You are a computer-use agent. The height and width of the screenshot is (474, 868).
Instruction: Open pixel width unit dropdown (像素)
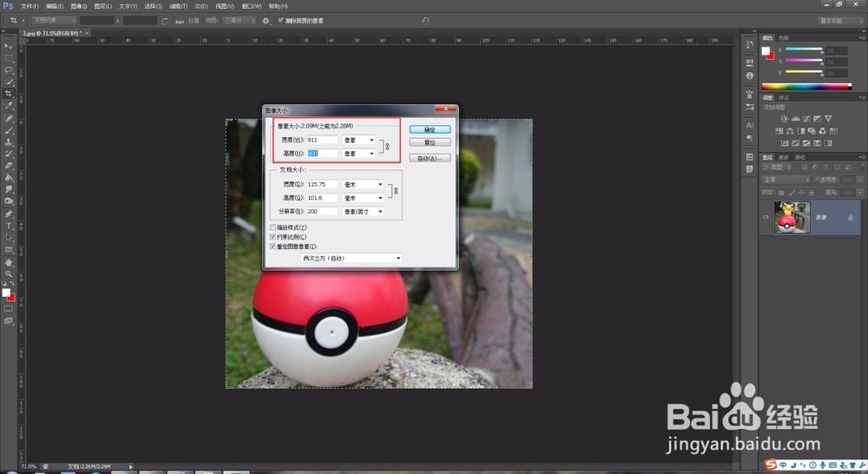(358, 140)
